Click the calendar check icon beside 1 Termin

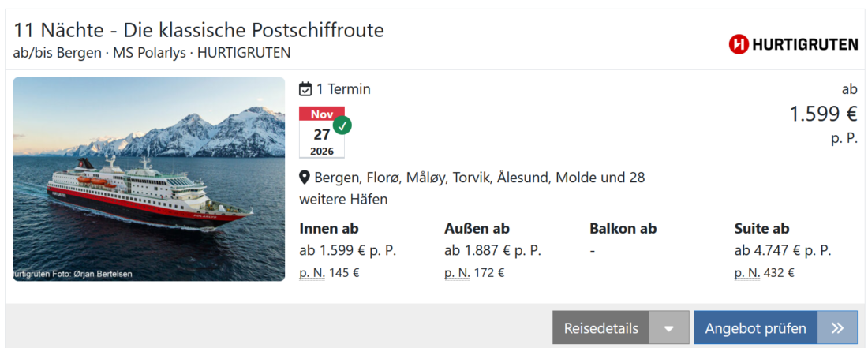coord(306,89)
